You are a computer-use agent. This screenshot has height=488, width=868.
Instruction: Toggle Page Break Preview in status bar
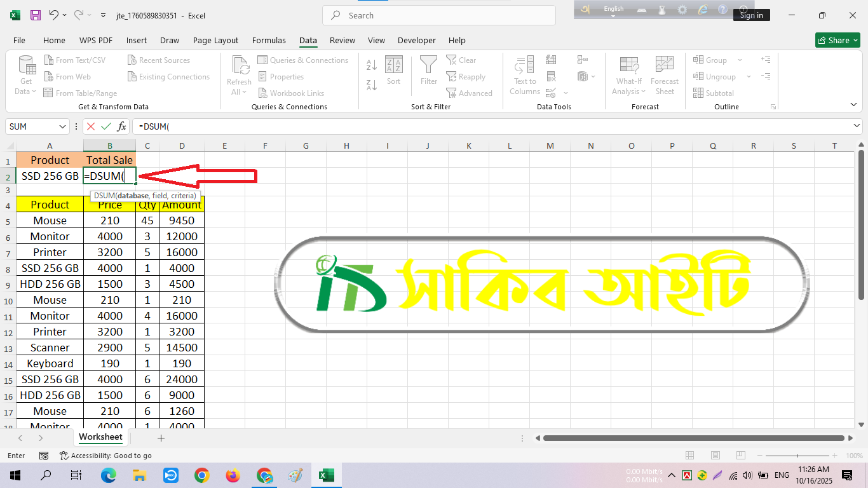(740, 456)
